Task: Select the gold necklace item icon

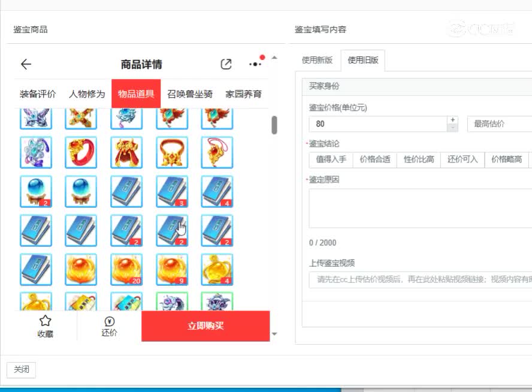Action: coord(172,152)
